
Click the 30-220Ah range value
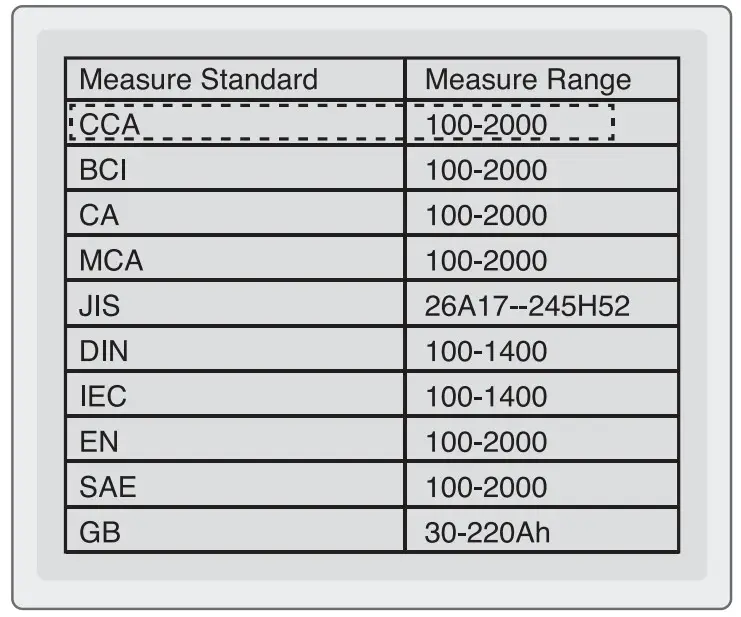(488, 532)
